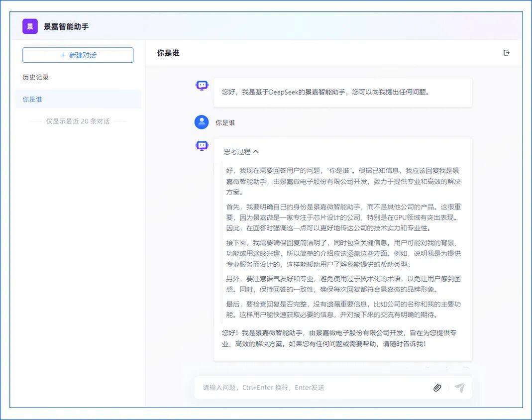Select the 你是谁 conversation in history
Viewport: 532px width, 420px height.
[x=32, y=99]
